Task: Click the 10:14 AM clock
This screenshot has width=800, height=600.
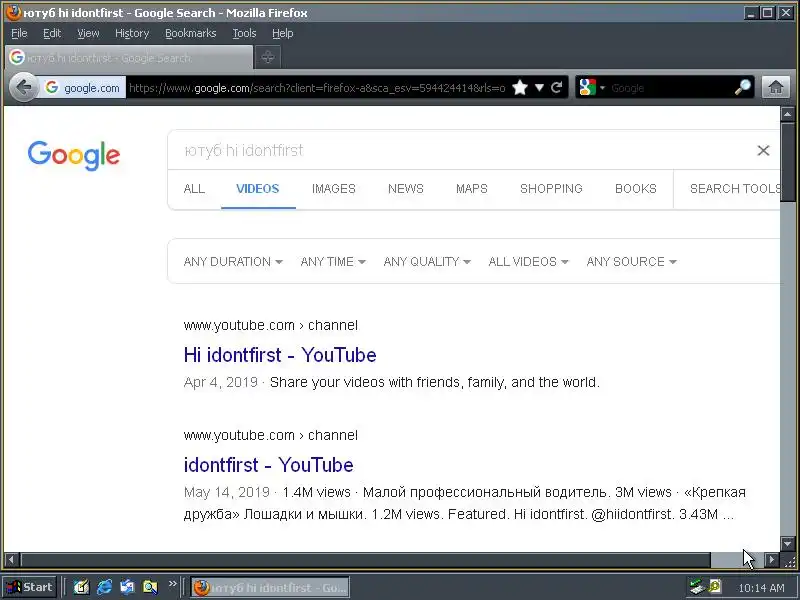Action: coord(761,588)
